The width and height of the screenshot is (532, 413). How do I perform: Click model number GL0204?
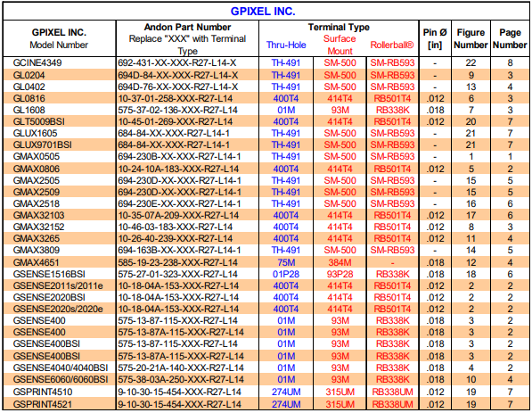coord(29,75)
